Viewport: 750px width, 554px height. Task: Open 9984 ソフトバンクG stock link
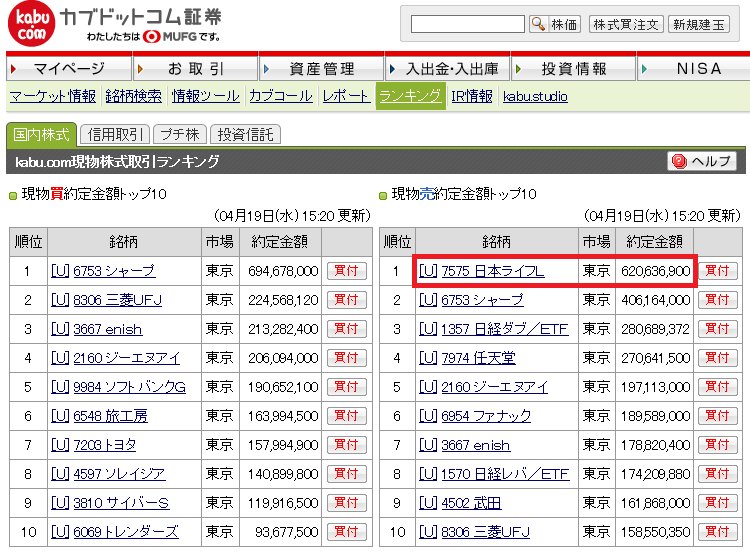pyautogui.click(x=129, y=387)
